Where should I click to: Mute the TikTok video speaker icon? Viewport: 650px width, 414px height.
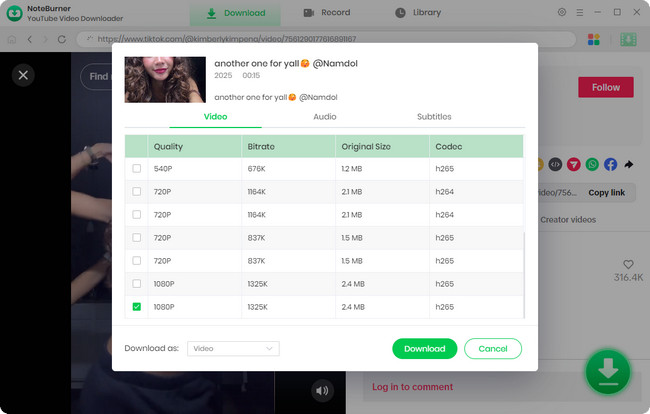tap(322, 390)
